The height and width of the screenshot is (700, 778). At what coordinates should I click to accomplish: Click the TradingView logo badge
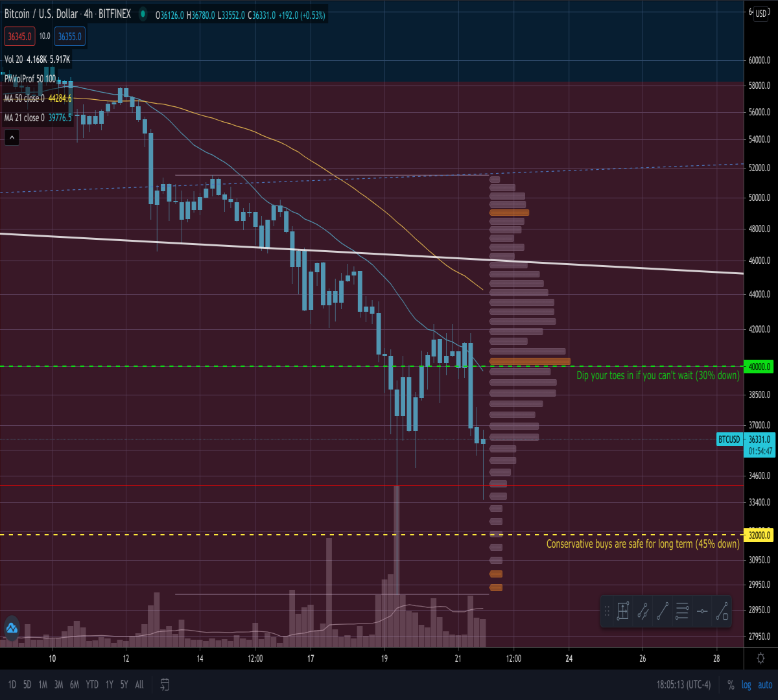pos(12,627)
